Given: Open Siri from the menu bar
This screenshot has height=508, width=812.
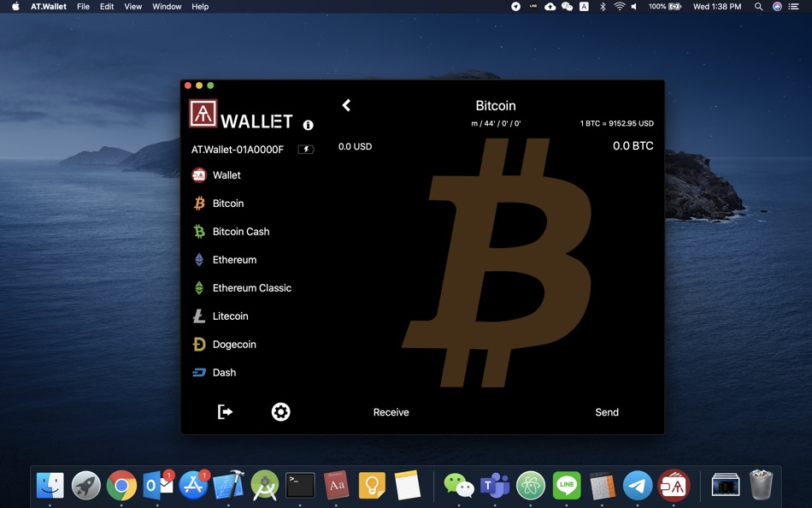Looking at the screenshot, I should click(x=777, y=7).
